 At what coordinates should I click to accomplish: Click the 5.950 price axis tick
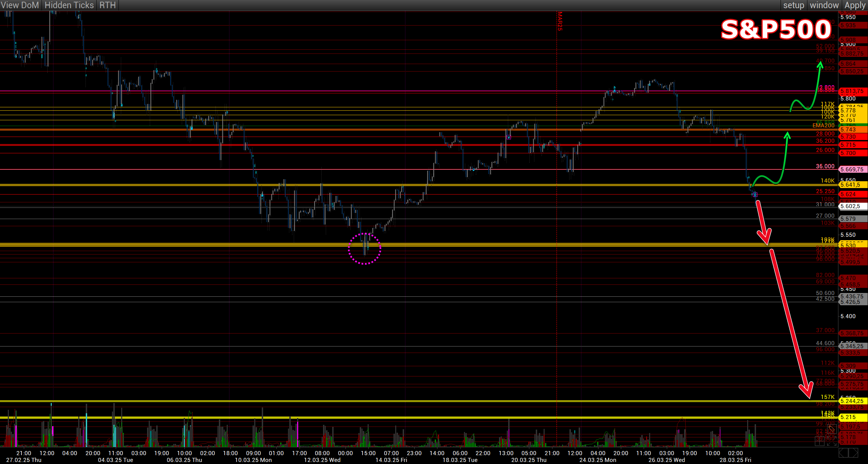point(848,17)
